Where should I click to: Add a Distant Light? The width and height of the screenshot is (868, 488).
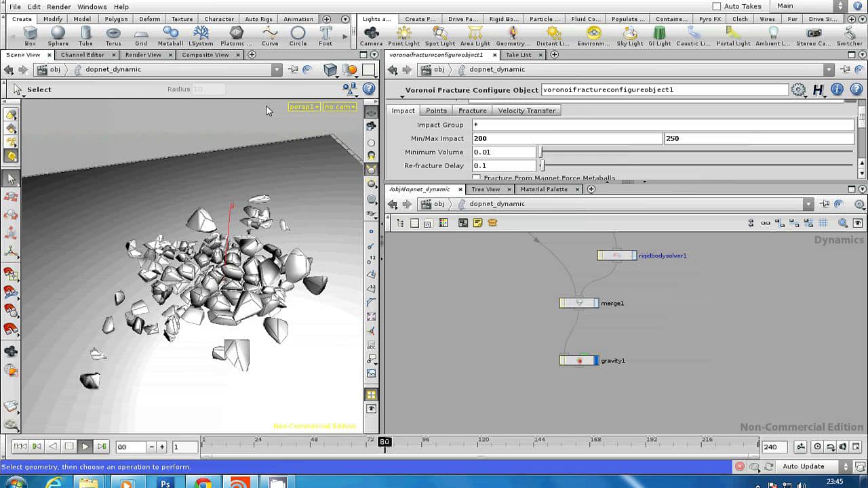(553, 36)
